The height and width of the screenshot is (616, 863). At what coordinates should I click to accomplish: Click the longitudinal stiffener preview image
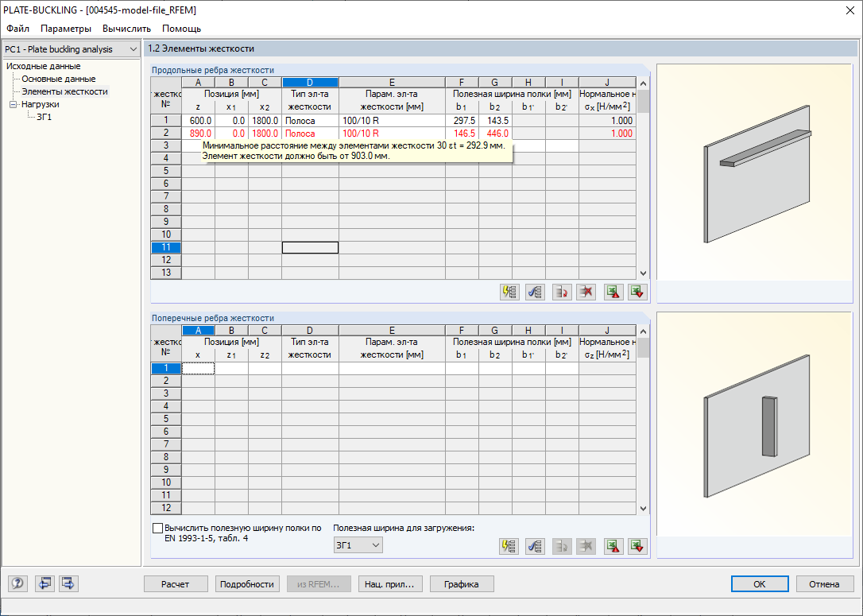755,172
